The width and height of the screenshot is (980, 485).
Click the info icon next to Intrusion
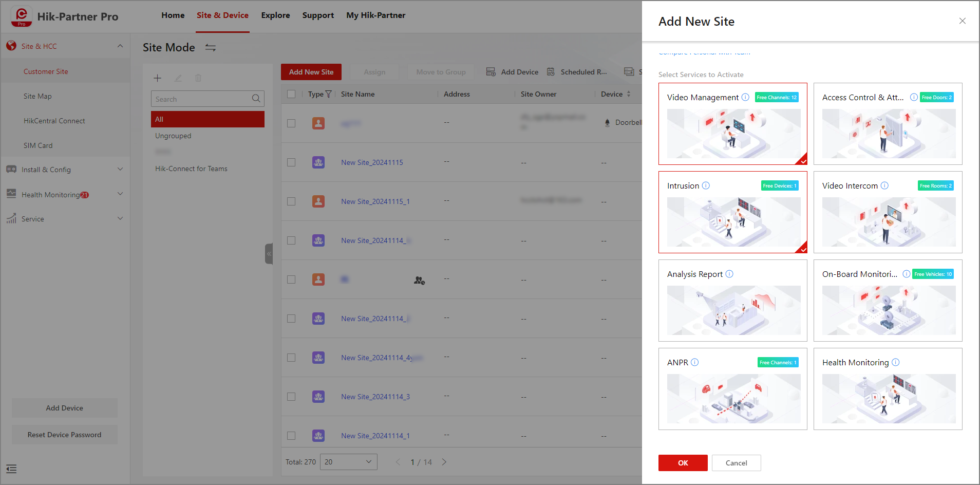click(706, 185)
